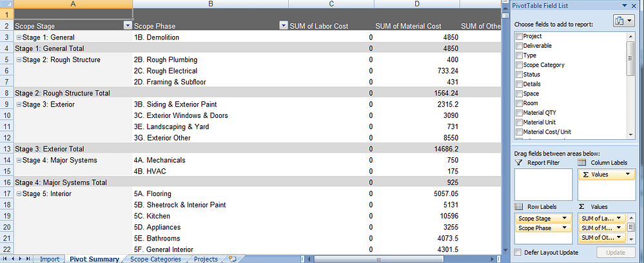Viewport: 644px width, 263px height.
Task: Open the Projects sheet tab
Action: (206, 259)
